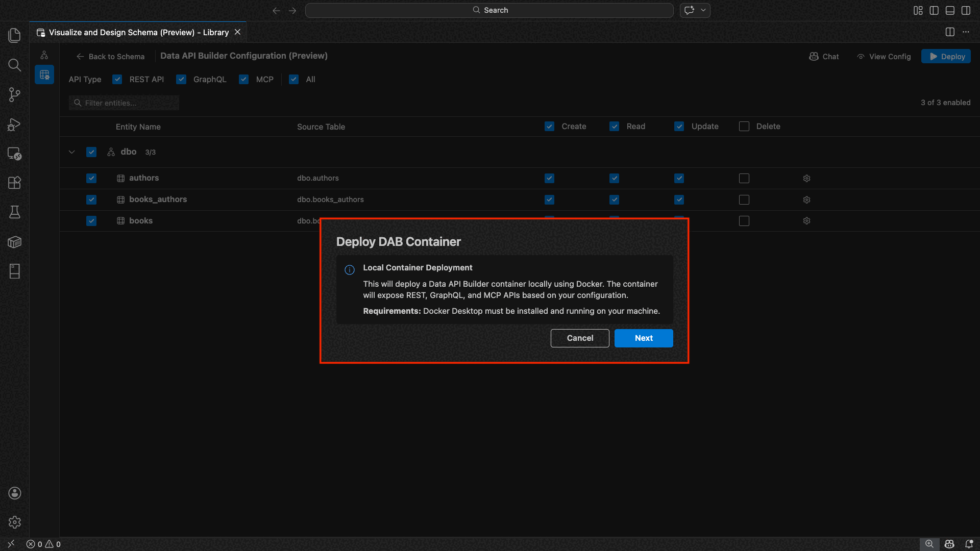The height and width of the screenshot is (551, 980).
Task: Open editor More Actions ellipsis menu
Action: (966, 32)
